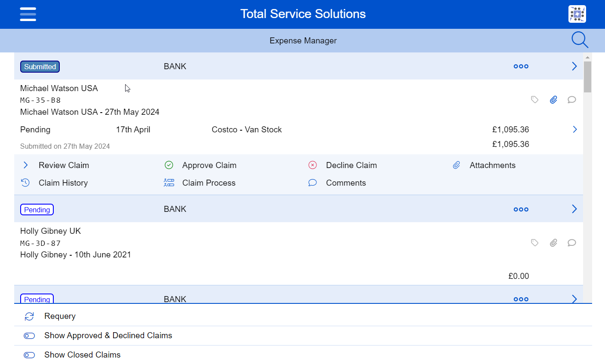Screen dimensions: 605x364
Task: Click the Review Claim chevron icon
Action: [25, 165]
